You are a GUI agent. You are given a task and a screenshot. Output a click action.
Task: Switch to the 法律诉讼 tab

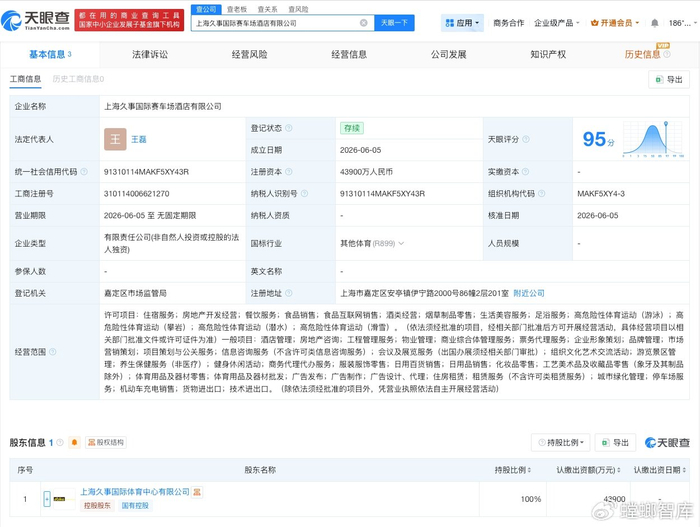click(150, 54)
